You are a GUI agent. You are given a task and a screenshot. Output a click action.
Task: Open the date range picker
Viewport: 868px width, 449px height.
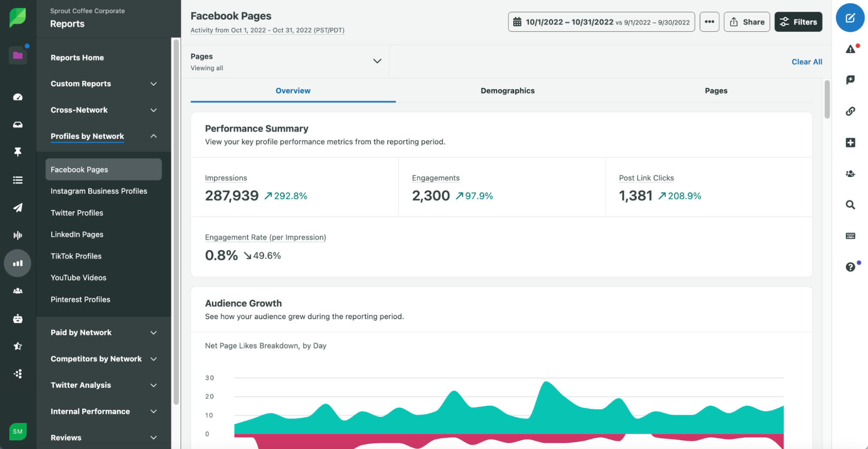601,22
